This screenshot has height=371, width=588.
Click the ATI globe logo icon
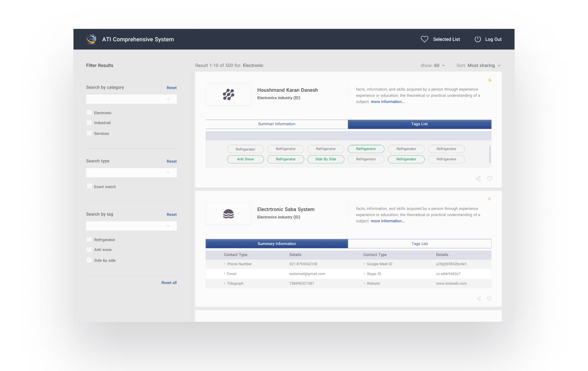(x=91, y=39)
